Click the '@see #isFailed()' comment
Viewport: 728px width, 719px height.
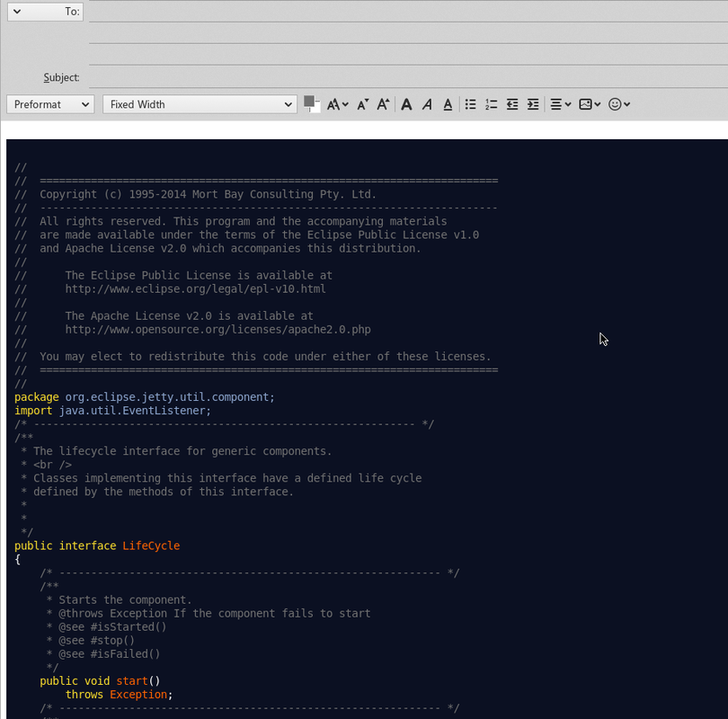[x=109, y=654]
